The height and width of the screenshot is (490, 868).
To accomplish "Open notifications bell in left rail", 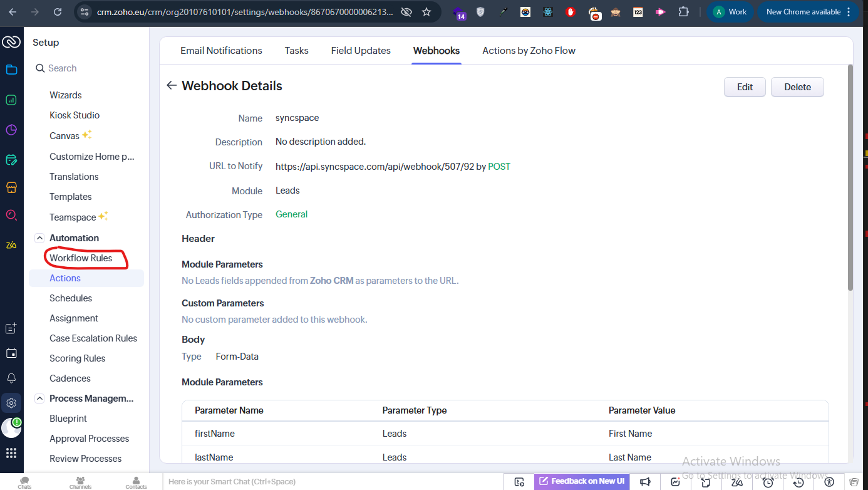I will 11,378.
